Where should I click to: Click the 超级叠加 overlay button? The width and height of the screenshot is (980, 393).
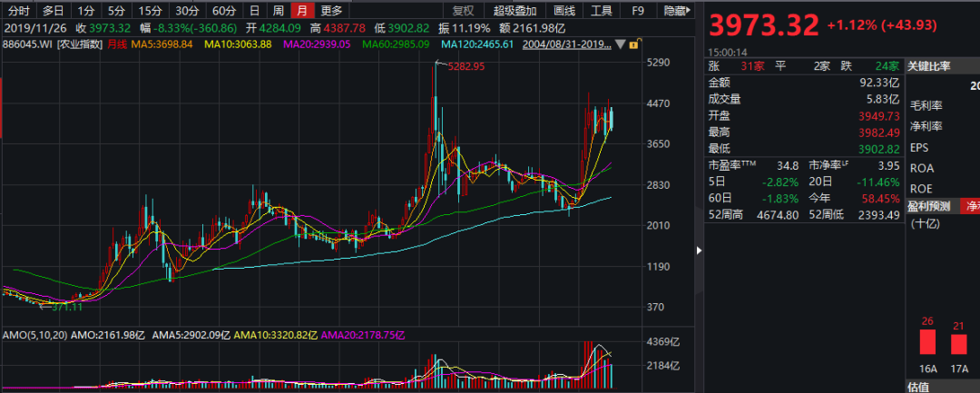point(514,11)
